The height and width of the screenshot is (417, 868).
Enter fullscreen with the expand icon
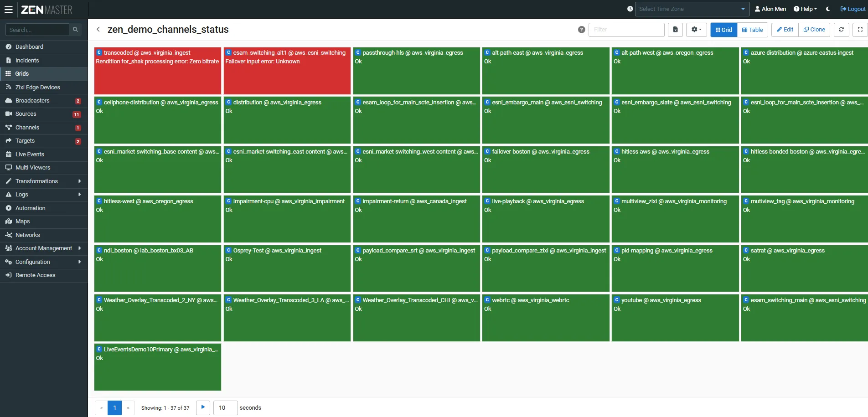tap(860, 30)
